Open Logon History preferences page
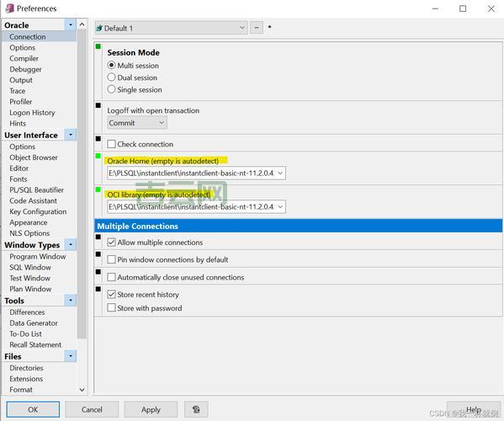The width and height of the screenshot is (504, 421). click(x=32, y=113)
